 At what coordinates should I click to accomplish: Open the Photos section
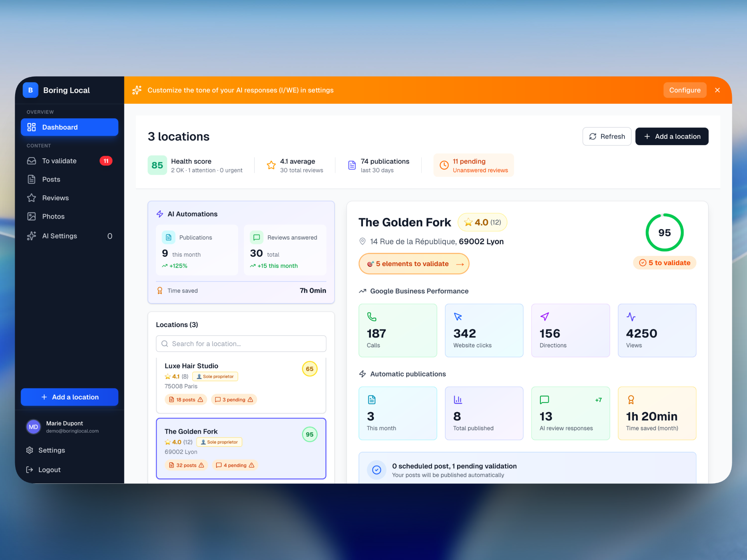pyautogui.click(x=53, y=216)
